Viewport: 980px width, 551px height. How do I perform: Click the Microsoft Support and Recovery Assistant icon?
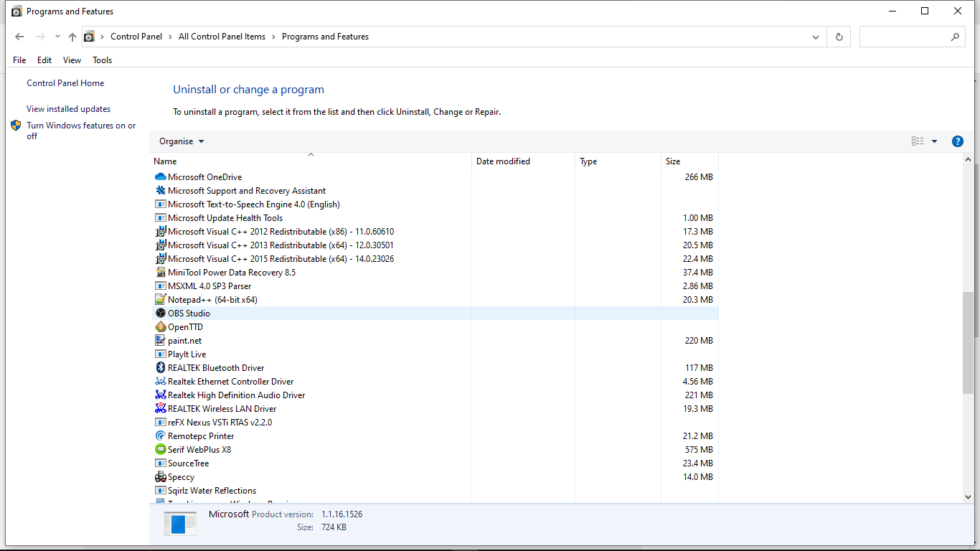[x=161, y=191]
